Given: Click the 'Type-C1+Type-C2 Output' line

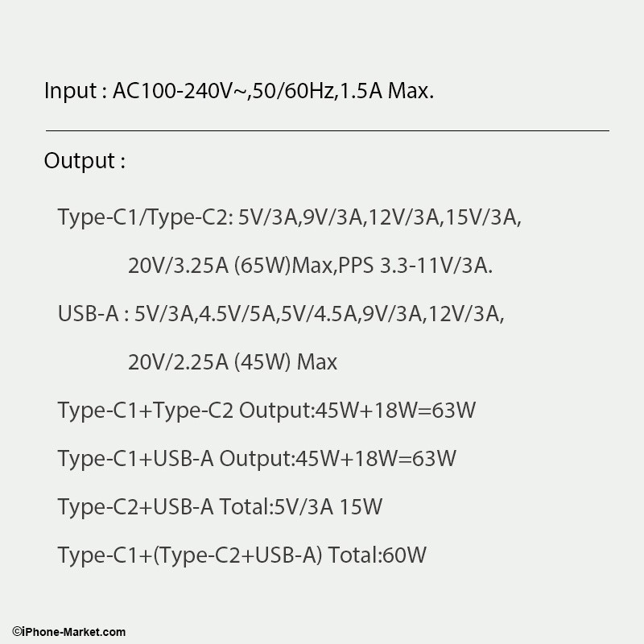Looking at the screenshot, I should pos(266,411).
